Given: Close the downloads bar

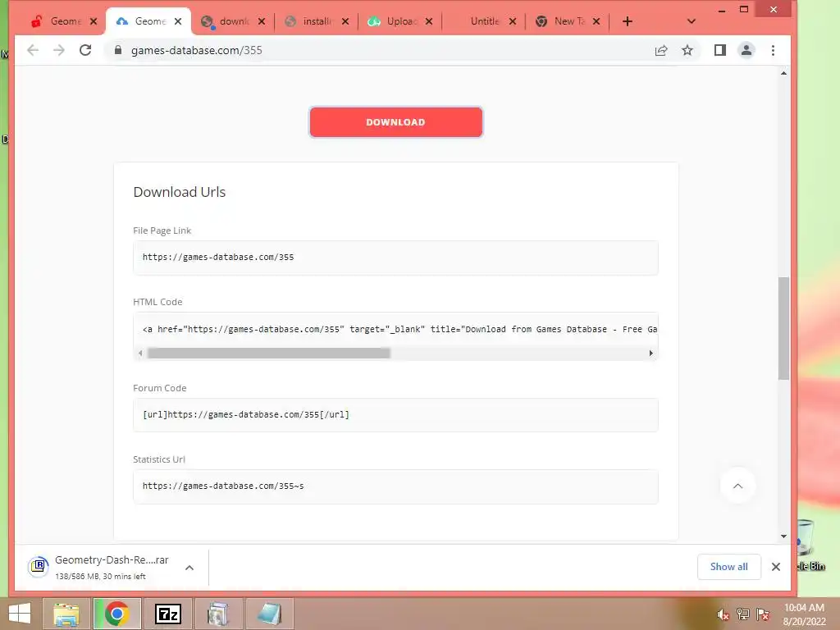Looking at the screenshot, I should click(x=776, y=567).
